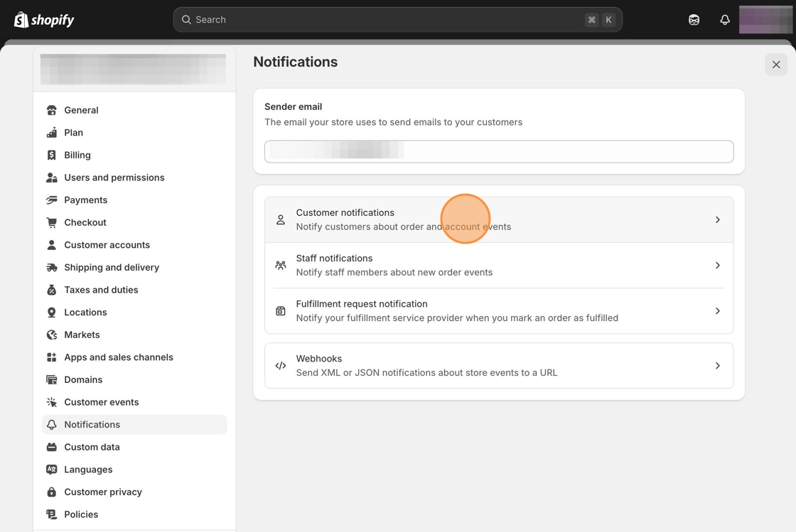
Task: Open the Languages settings page
Action: [88, 469]
